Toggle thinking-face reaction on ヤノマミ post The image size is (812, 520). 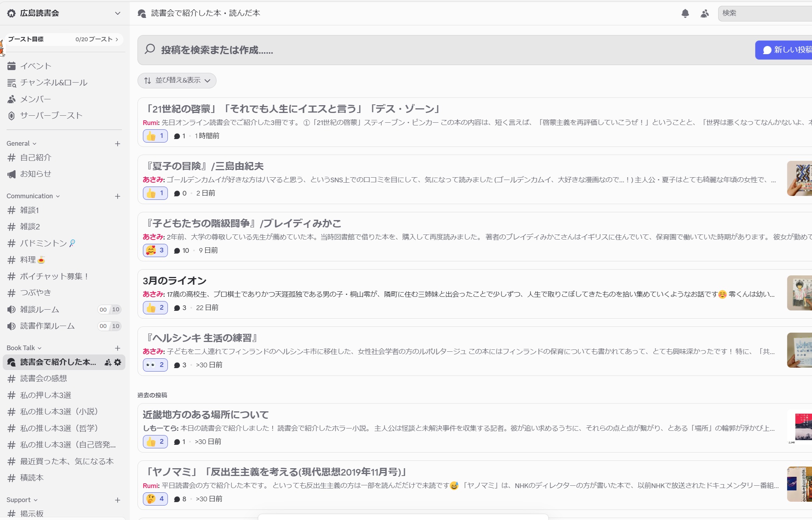155,499
